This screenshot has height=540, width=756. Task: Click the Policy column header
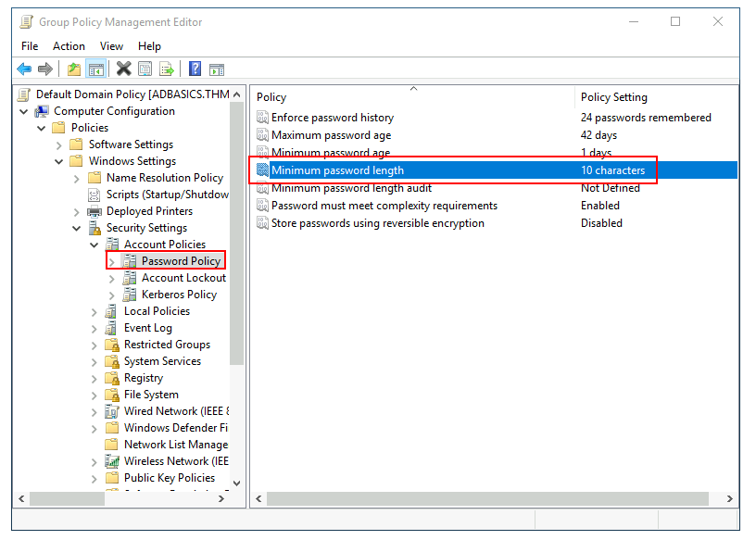(271, 97)
